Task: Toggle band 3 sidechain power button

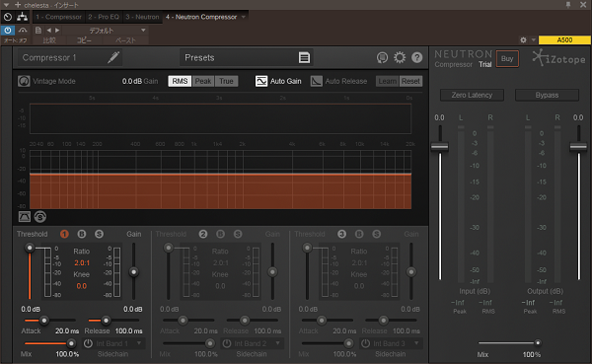Action: tap(365, 343)
